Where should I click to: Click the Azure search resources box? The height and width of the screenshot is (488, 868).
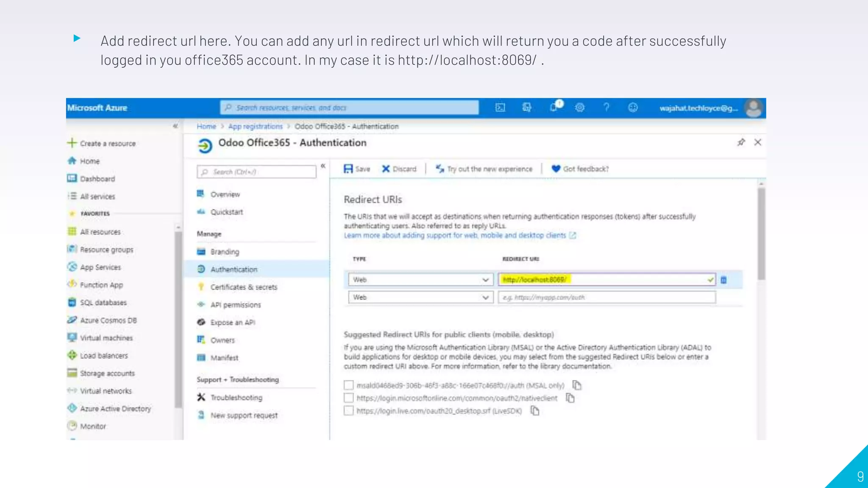pos(349,108)
